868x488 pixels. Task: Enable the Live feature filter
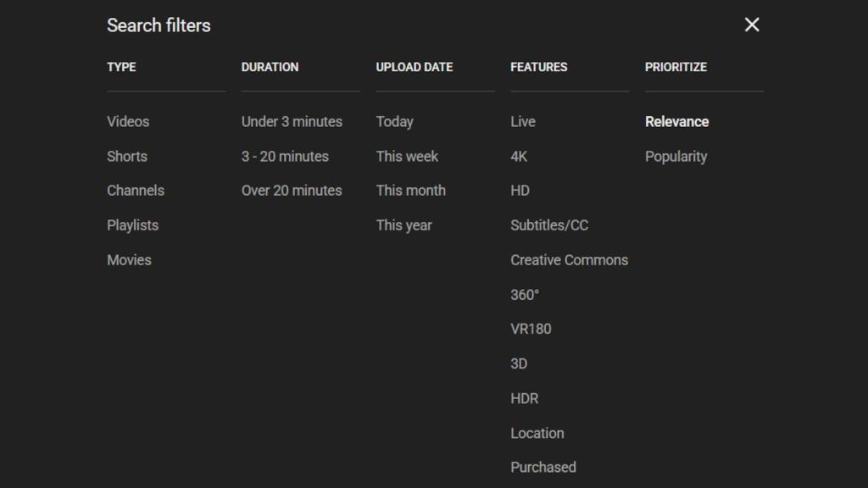point(523,121)
